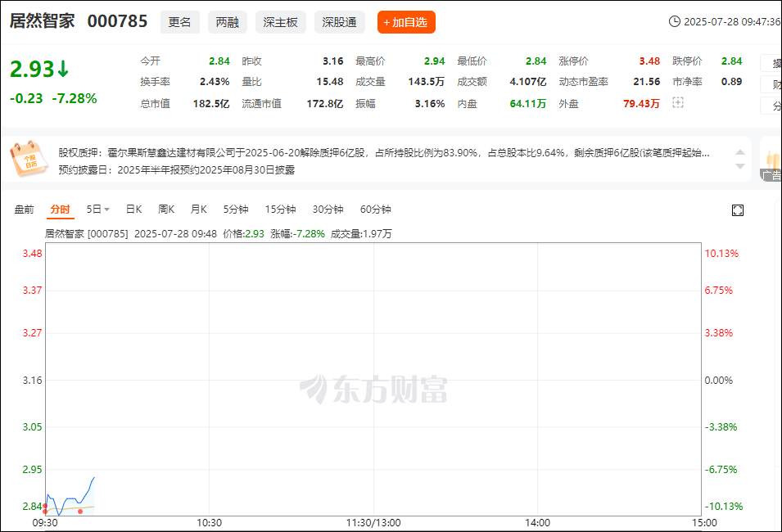Click the clock icon beside the timestamp
Image resolution: width=782 pixels, height=532 pixels.
[x=675, y=22]
